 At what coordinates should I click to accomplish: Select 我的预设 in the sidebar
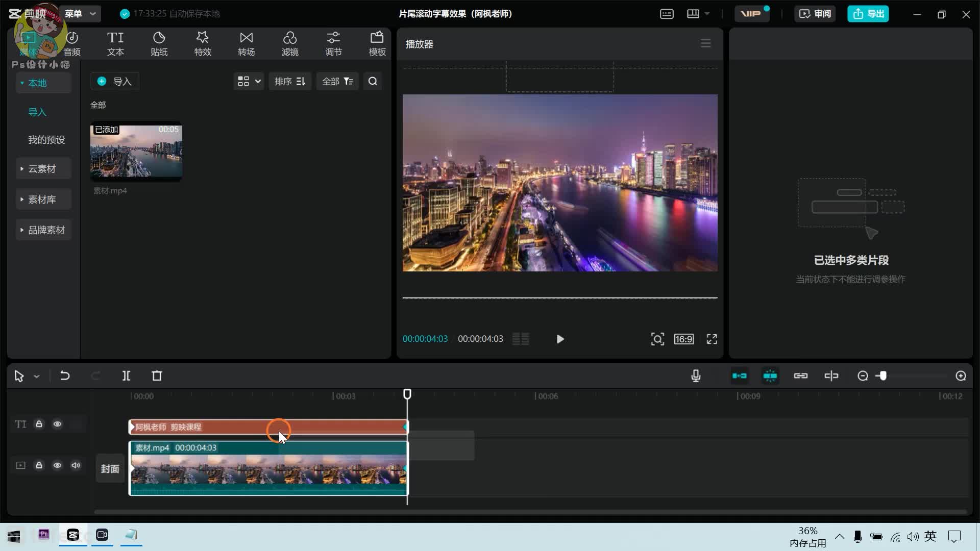46,140
